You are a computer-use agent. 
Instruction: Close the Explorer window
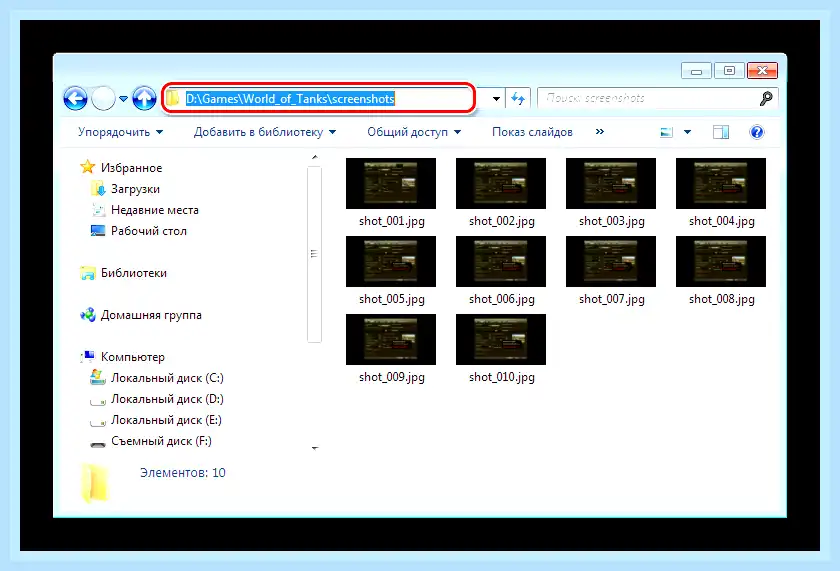762,71
